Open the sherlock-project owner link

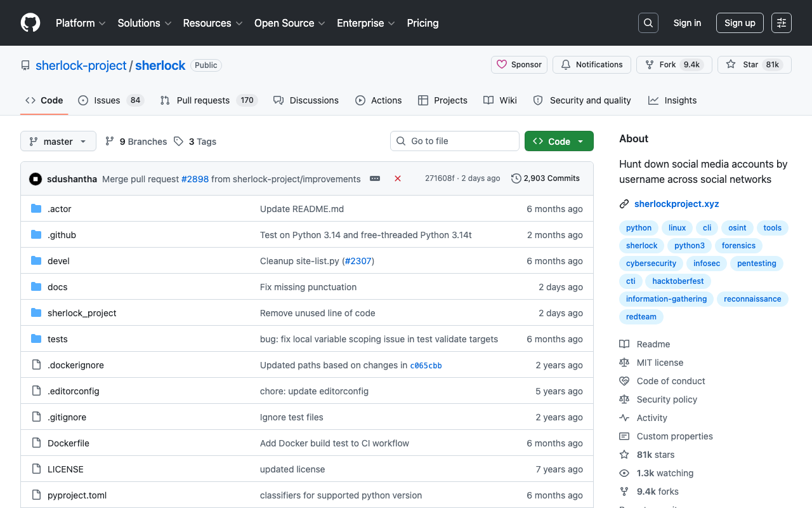pos(81,65)
